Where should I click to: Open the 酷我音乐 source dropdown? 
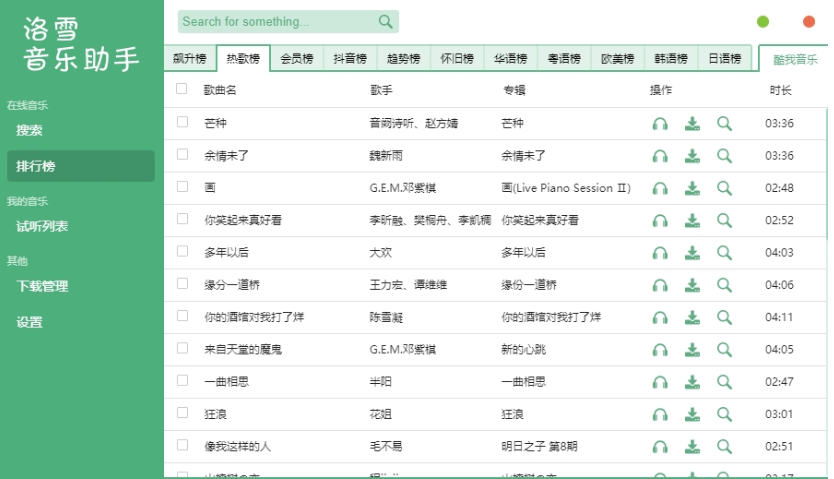pos(795,59)
